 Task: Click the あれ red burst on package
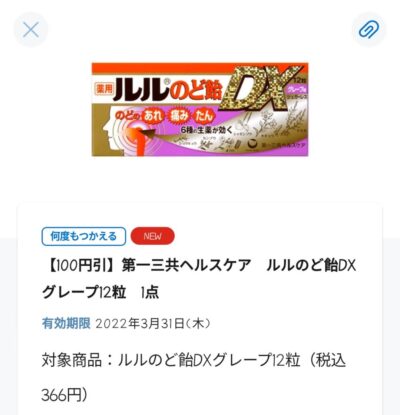click(x=153, y=117)
